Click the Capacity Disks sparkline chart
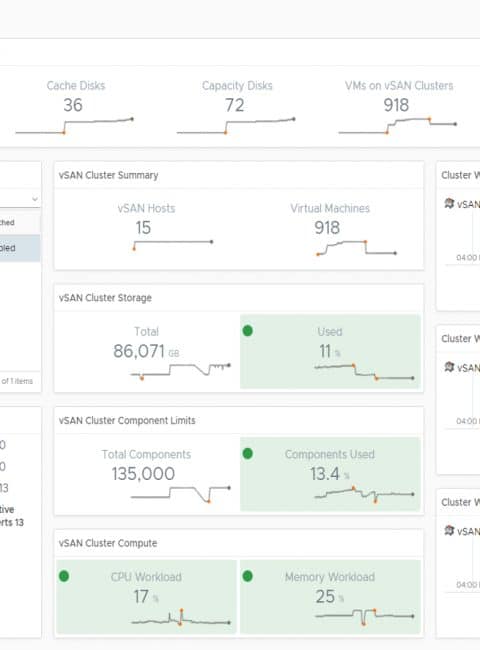The width and height of the screenshot is (480, 650). pyautogui.click(x=236, y=126)
